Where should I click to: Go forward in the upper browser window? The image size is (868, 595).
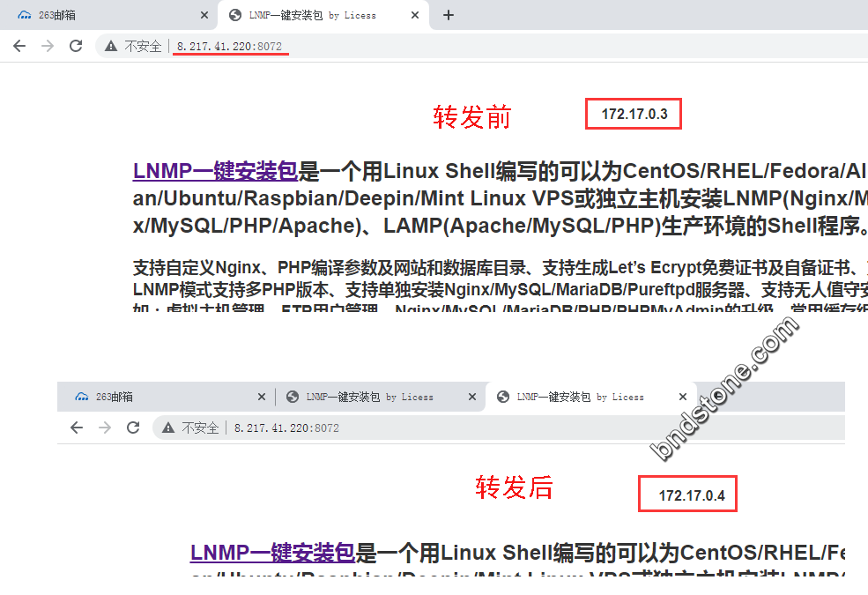click(x=48, y=46)
